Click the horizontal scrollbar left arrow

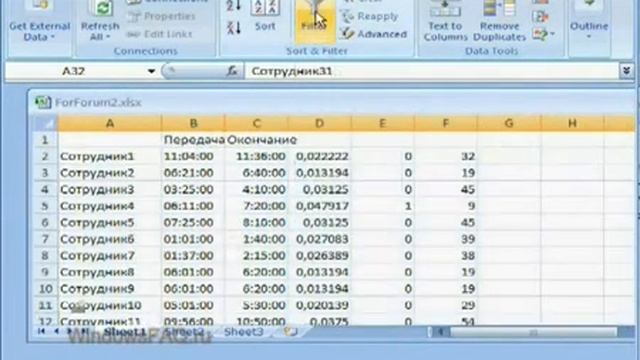[x=440, y=332]
